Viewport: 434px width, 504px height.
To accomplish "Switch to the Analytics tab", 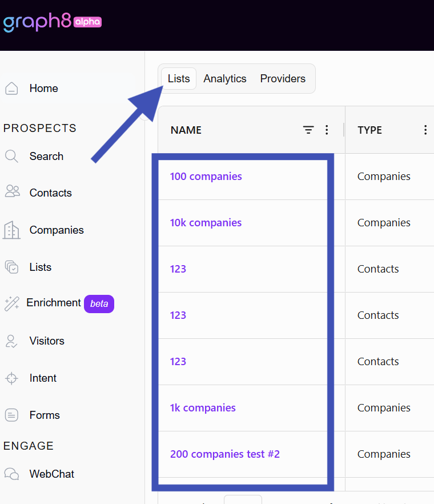I will coord(225,79).
